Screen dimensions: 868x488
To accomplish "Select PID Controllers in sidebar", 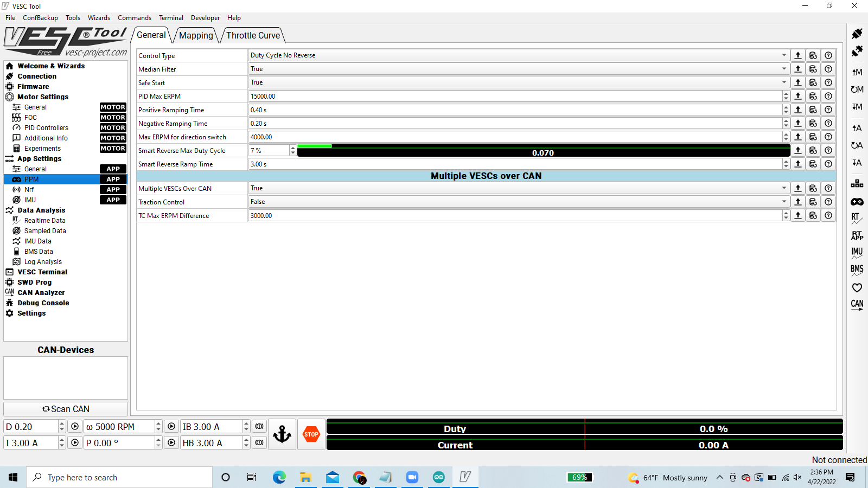I will (x=46, y=128).
